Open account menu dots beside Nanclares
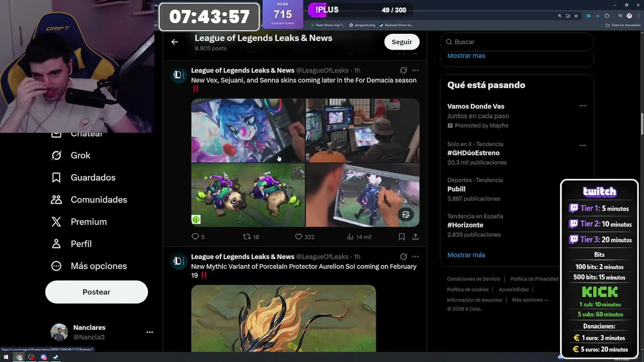The width and height of the screenshot is (644, 362). 149,332
